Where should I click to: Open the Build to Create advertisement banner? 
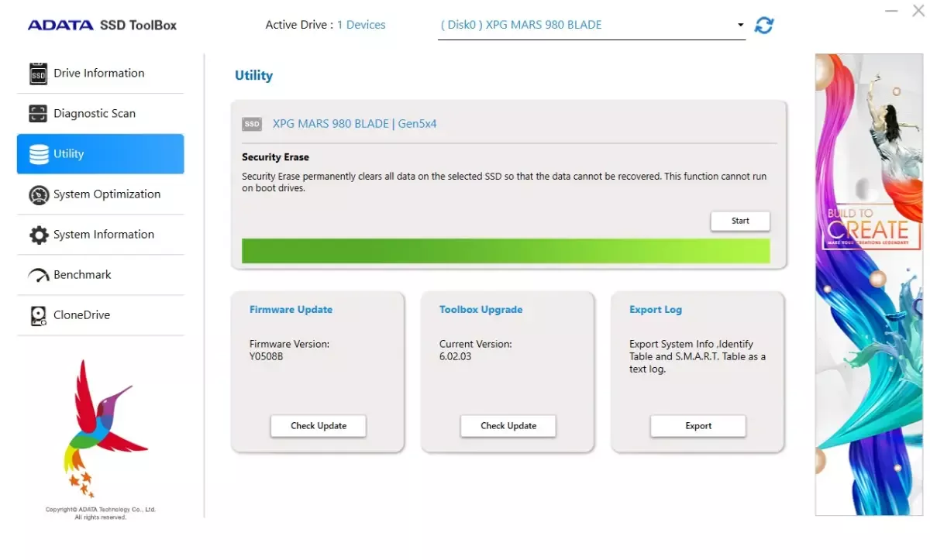(x=868, y=283)
